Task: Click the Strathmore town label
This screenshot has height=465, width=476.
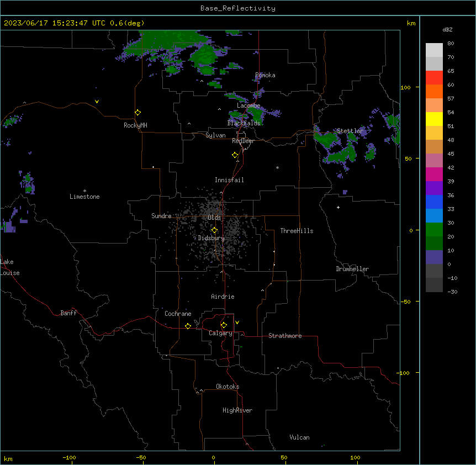Action: [285, 336]
